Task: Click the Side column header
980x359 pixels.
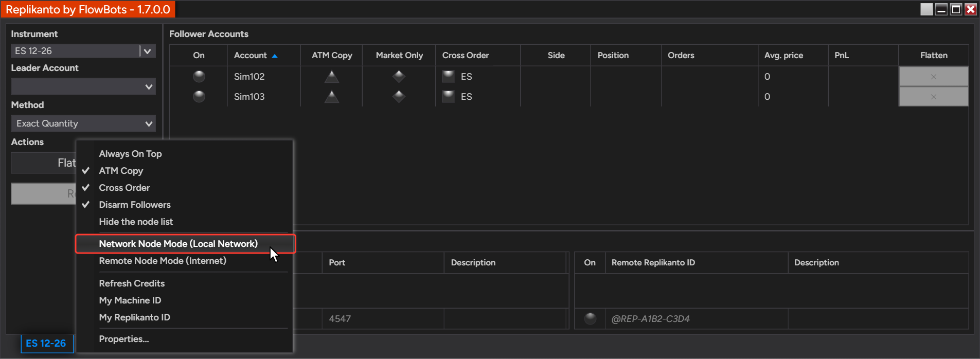Action: pyautogui.click(x=556, y=55)
